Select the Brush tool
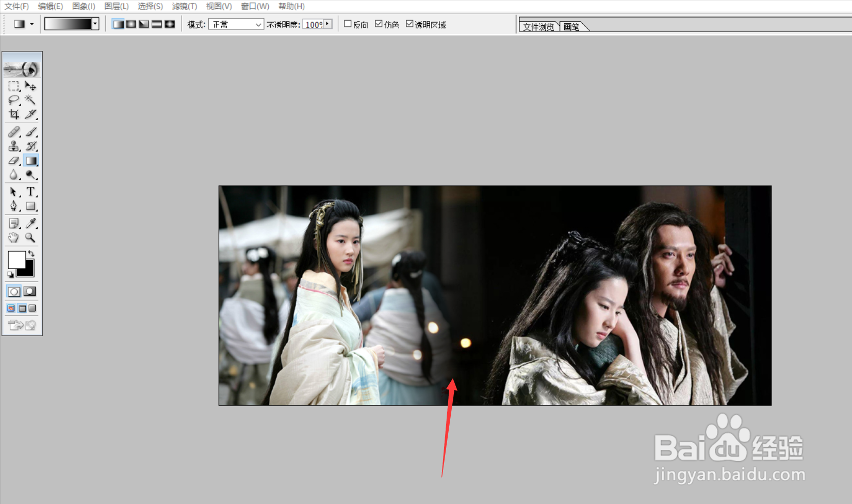852x504 pixels. pyautogui.click(x=30, y=132)
